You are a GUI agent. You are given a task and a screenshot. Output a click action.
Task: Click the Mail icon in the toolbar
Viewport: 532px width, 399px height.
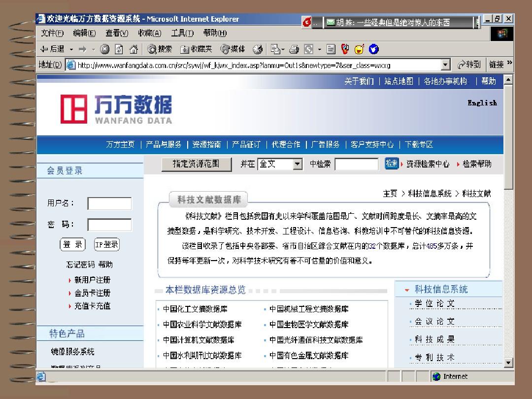(276, 49)
